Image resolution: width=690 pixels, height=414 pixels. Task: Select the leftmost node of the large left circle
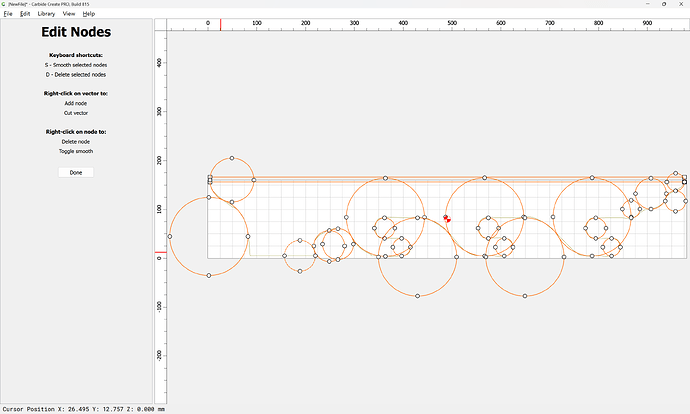[x=170, y=236]
